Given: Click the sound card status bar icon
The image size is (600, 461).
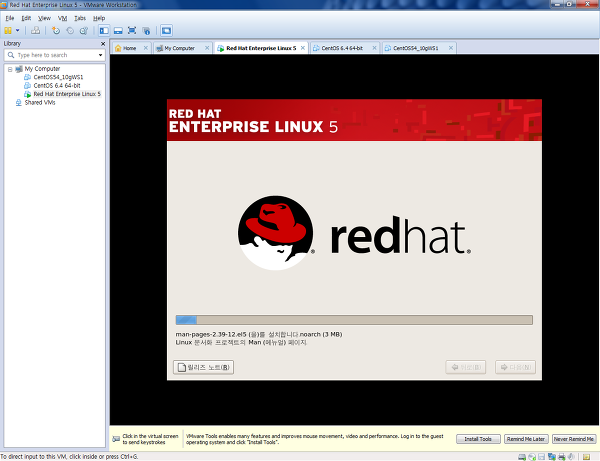Looking at the screenshot, I should (x=571, y=457).
